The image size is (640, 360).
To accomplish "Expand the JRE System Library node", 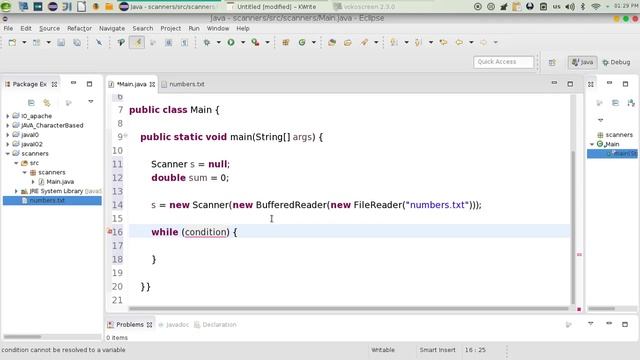I will click(x=16, y=191).
